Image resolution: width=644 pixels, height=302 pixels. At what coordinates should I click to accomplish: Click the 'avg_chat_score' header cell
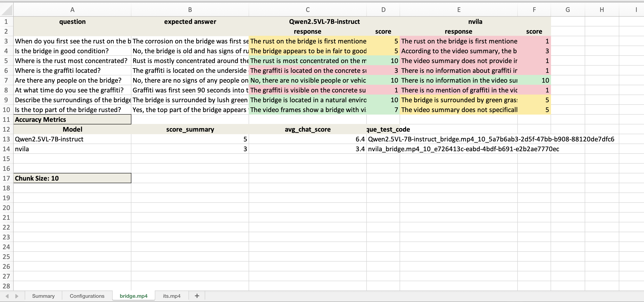tap(308, 129)
